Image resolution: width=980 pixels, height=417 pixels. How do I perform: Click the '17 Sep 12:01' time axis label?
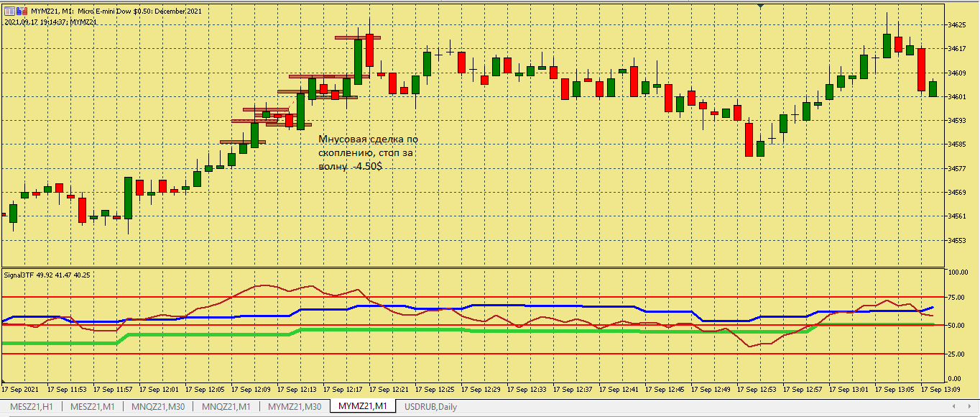coord(159,390)
